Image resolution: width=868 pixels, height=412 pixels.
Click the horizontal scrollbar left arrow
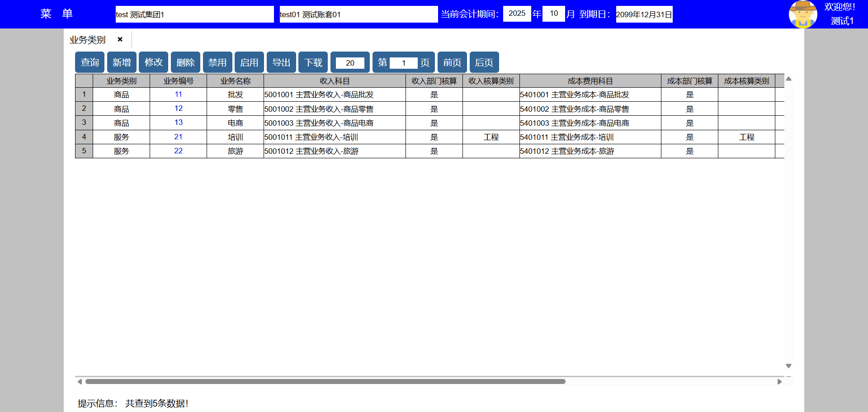click(x=80, y=382)
